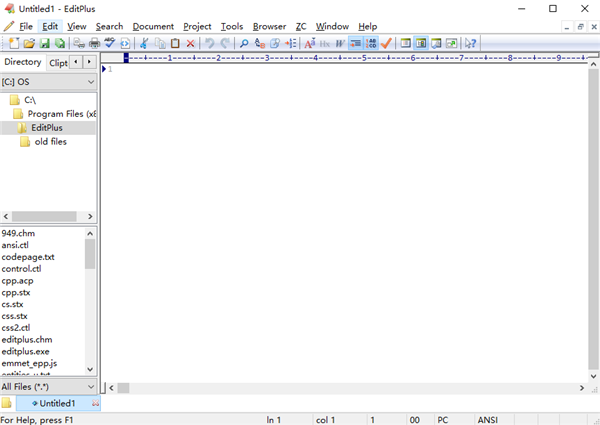Open the Document menu
The width and height of the screenshot is (600, 425).
(x=153, y=26)
